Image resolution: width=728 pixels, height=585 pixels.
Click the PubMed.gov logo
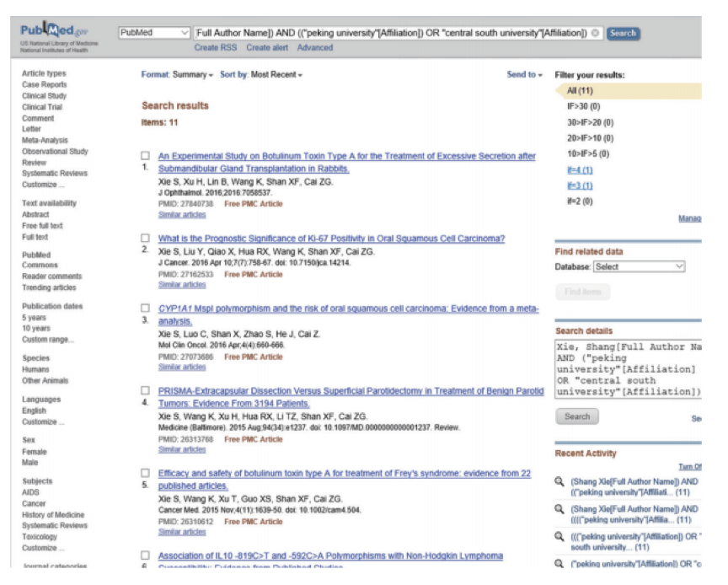pos(54,30)
